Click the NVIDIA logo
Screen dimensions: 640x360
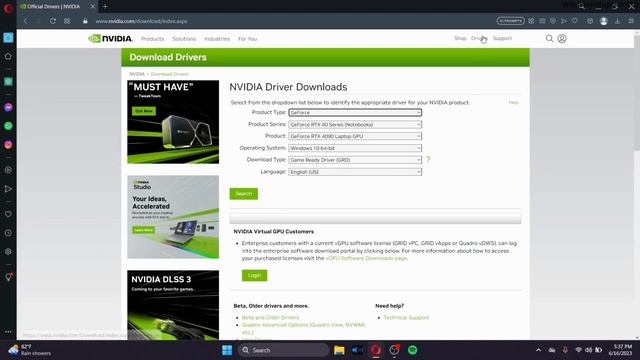110,38
